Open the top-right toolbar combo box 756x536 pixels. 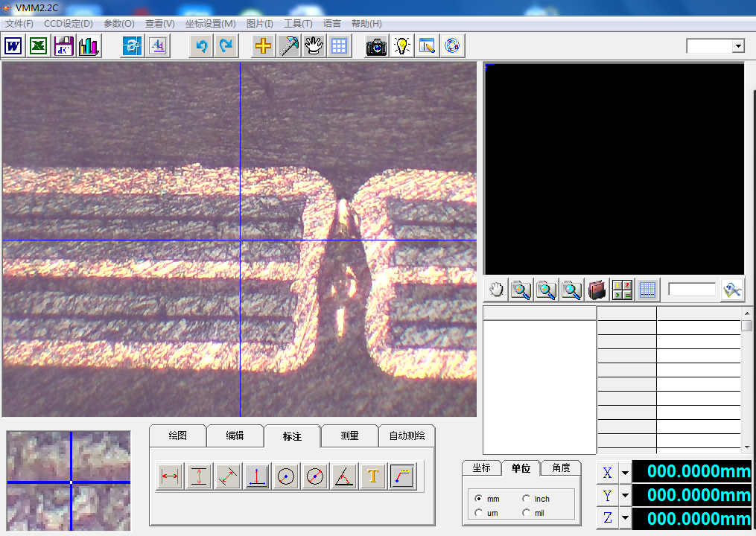pos(737,46)
